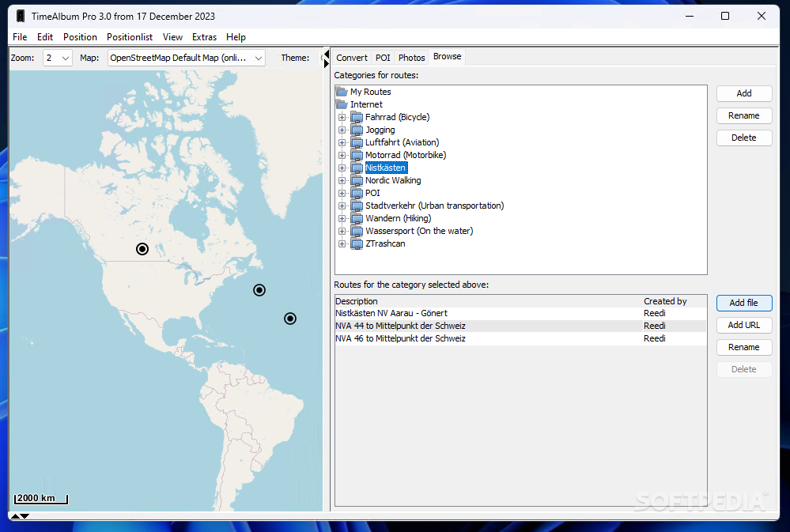
Task: Click the POI category folder icon
Action: point(357,193)
